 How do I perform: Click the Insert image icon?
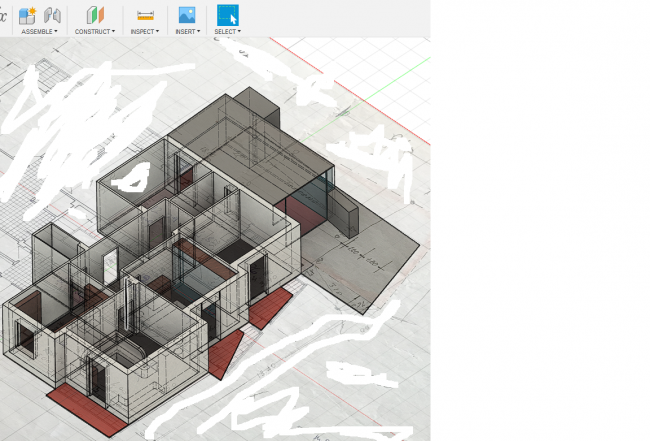[x=186, y=15]
